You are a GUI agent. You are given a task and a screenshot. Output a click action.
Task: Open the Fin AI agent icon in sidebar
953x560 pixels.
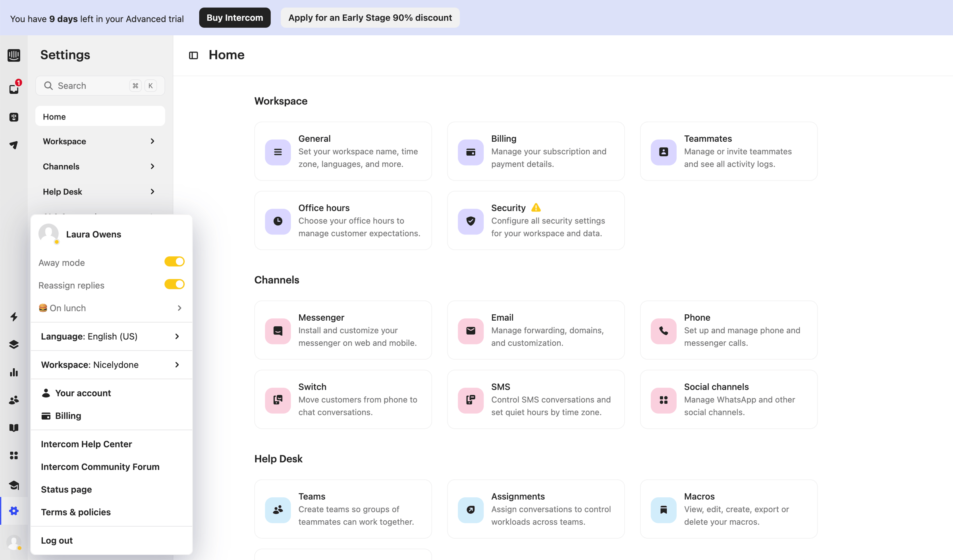point(14,117)
